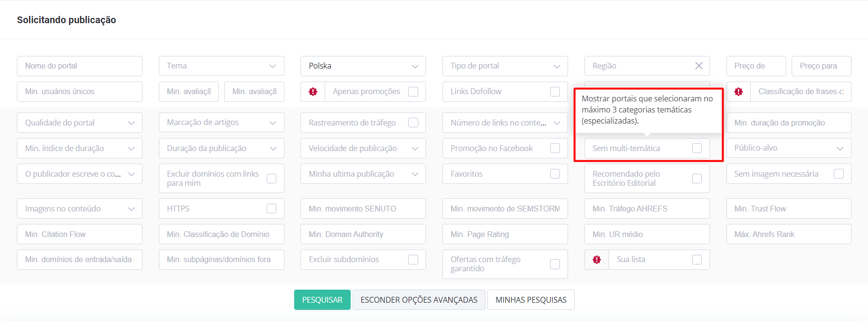The width and height of the screenshot is (868, 321).
Task: Clear the Região field with the X icon
Action: 699,66
